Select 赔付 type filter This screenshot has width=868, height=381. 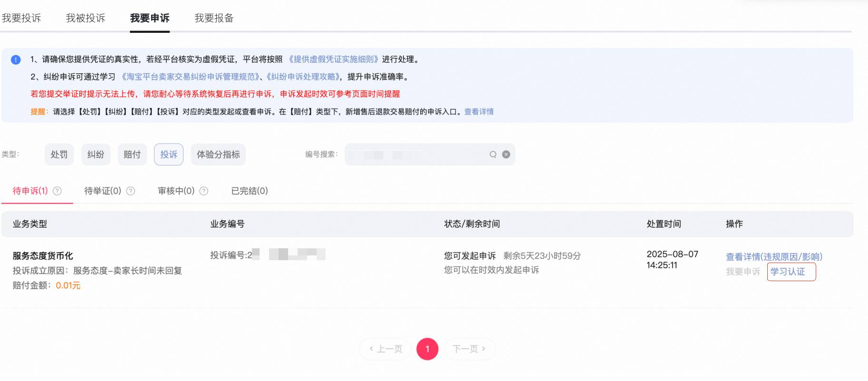132,155
